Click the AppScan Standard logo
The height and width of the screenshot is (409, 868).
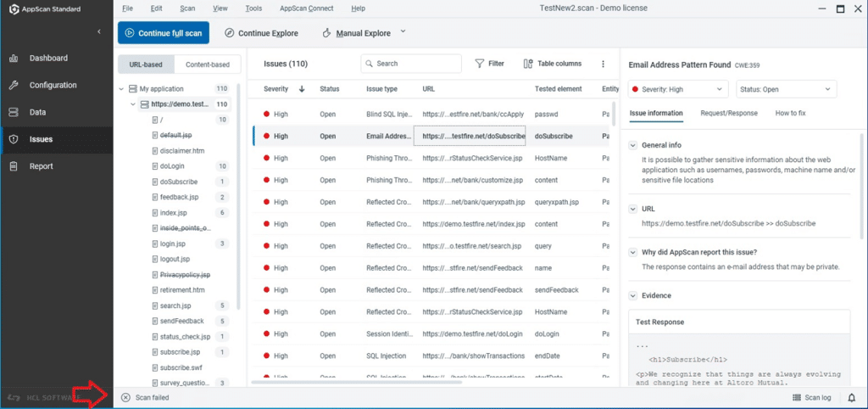tap(14, 8)
